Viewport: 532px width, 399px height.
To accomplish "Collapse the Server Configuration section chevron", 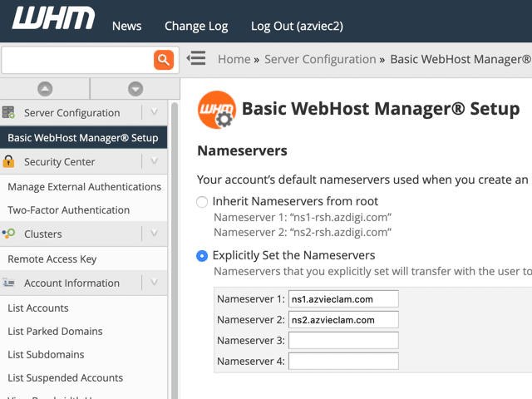I will coord(154,112).
